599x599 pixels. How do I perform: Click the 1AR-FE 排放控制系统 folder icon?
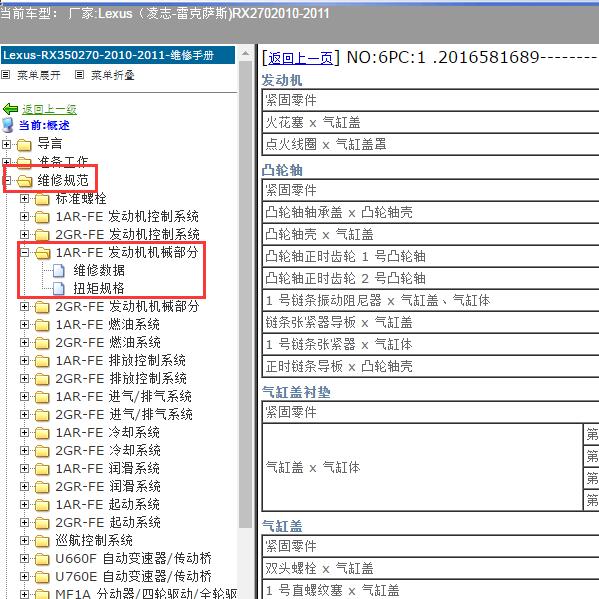click(42, 361)
